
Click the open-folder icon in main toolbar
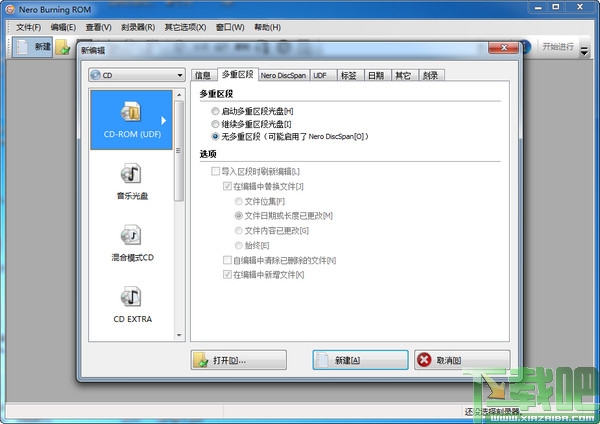pyautogui.click(x=62, y=47)
